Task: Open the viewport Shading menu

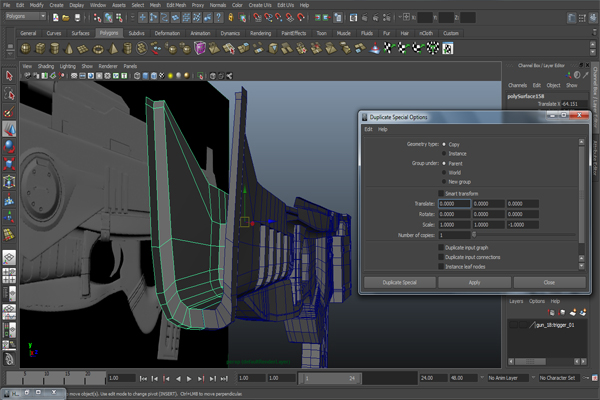Action: (x=46, y=66)
